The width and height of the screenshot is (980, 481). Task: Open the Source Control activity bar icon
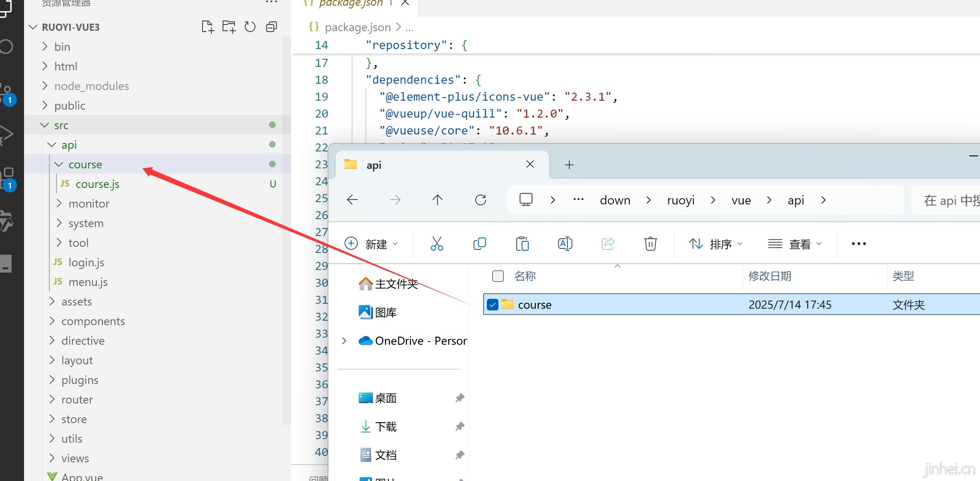click(7, 94)
